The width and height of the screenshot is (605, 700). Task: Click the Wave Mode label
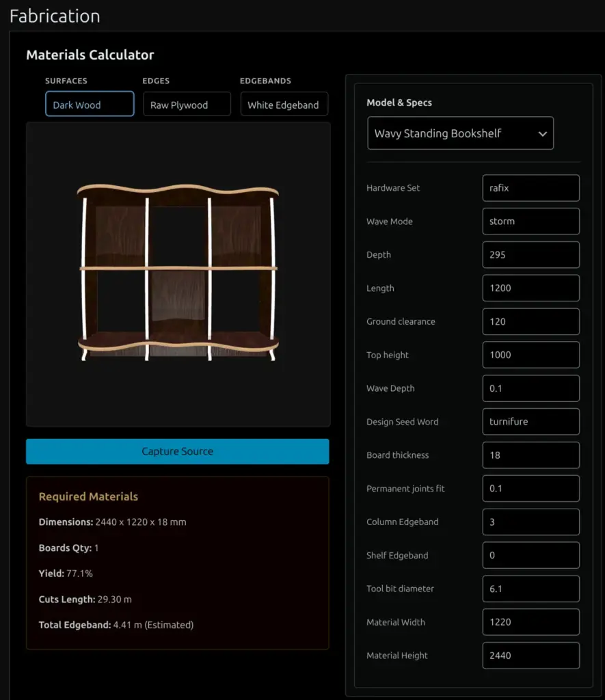pyautogui.click(x=390, y=221)
